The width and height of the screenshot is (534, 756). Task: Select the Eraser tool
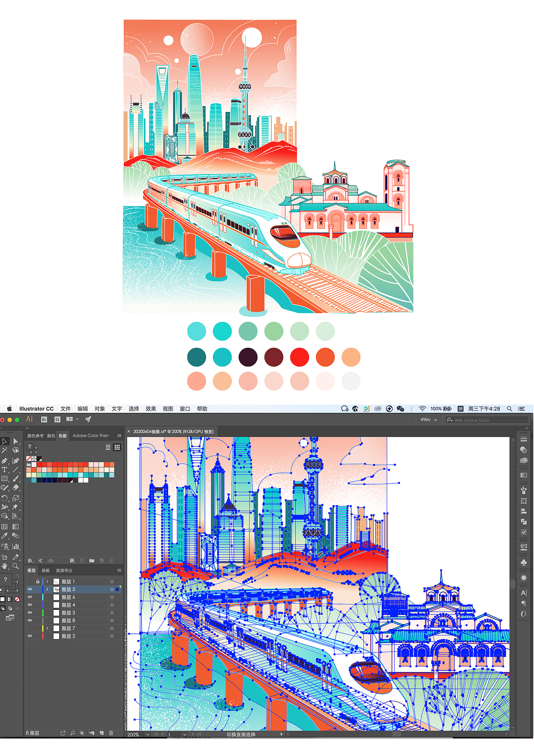point(15,488)
